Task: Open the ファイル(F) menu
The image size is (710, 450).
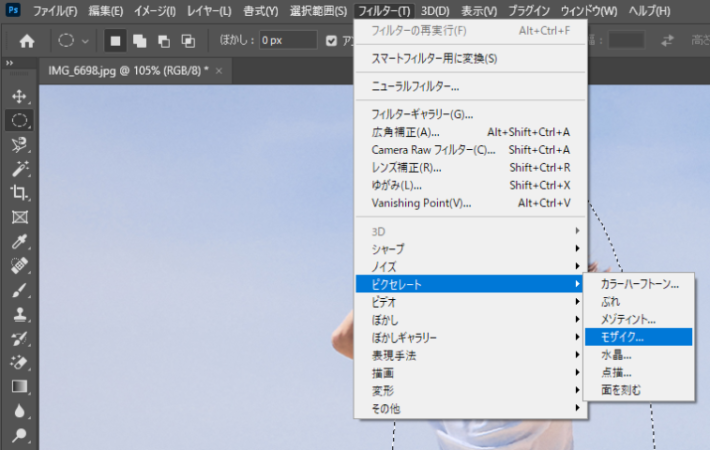Action: point(55,10)
